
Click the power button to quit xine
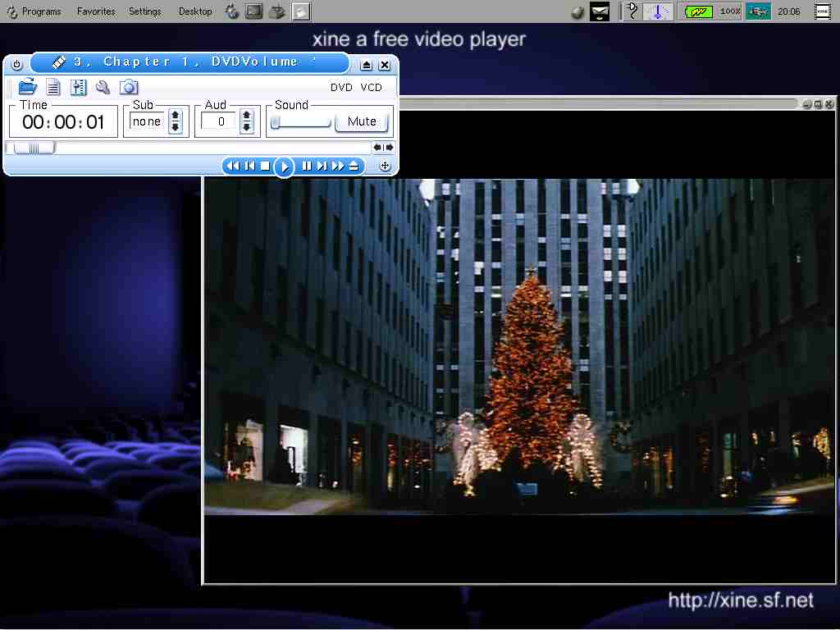coord(16,65)
